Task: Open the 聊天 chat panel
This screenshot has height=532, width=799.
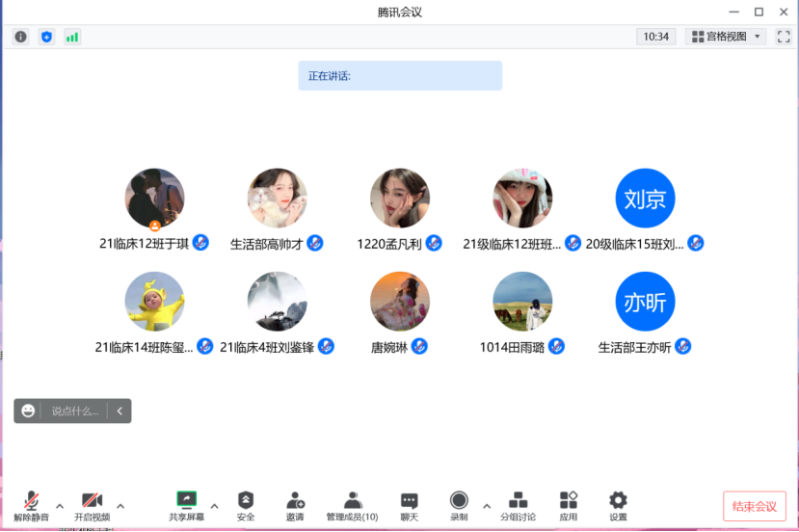Action: [409, 505]
